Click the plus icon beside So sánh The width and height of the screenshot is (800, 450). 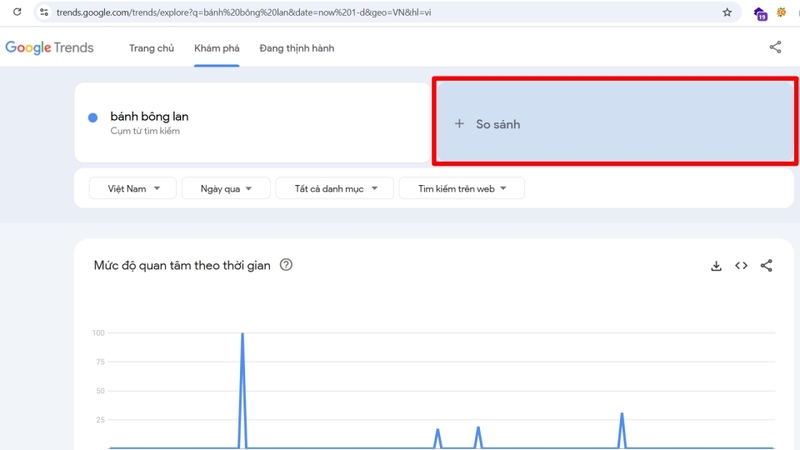point(459,123)
